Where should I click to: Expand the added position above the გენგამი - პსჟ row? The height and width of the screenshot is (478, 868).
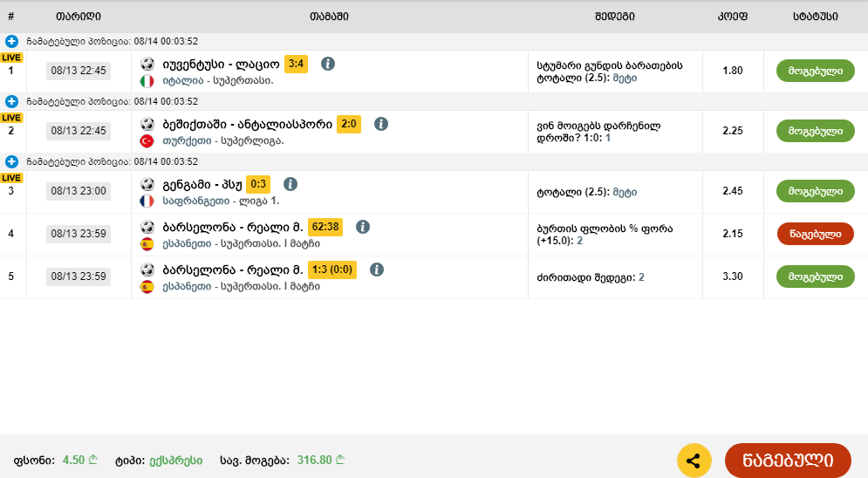click(x=11, y=161)
